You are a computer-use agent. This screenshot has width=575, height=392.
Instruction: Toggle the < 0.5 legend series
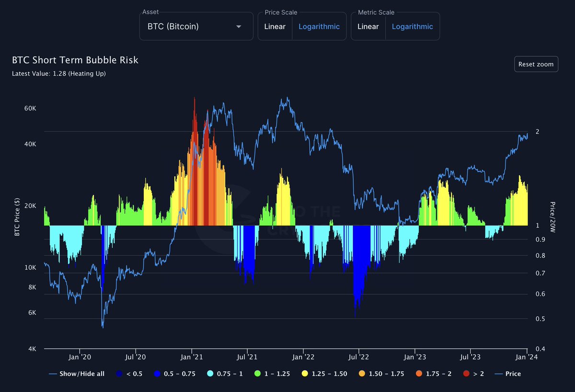coord(128,374)
